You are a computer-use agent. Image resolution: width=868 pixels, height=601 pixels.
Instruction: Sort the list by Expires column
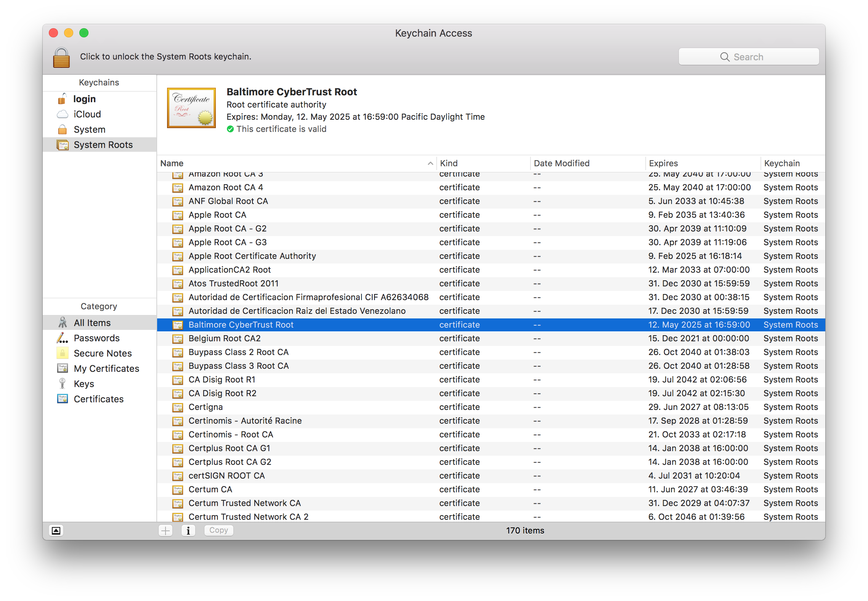(x=703, y=164)
